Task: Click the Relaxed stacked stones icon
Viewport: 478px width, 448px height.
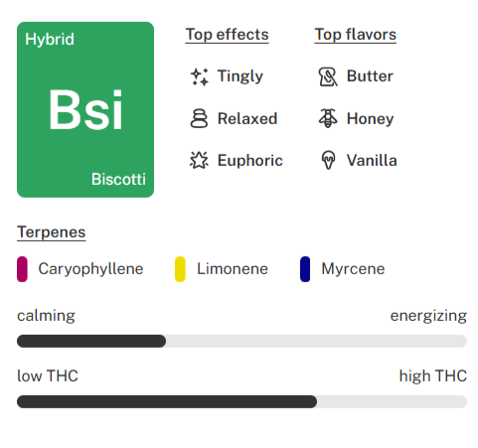Action: (x=199, y=118)
